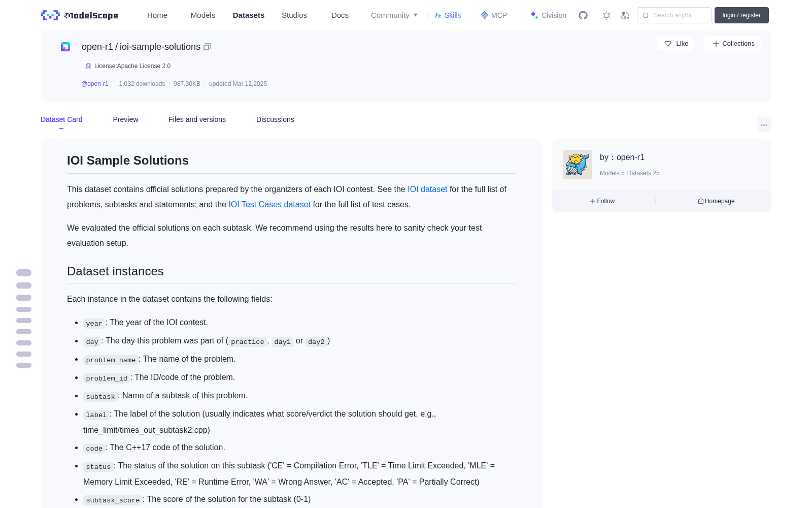
Task: Click the "problem_id" field code tag
Action: [107, 378]
